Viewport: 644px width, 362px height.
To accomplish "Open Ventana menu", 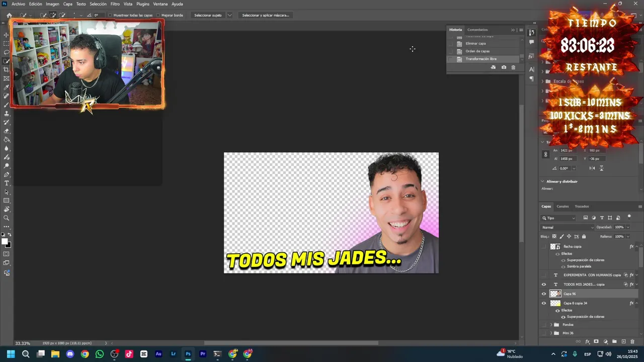I will [160, 4].
